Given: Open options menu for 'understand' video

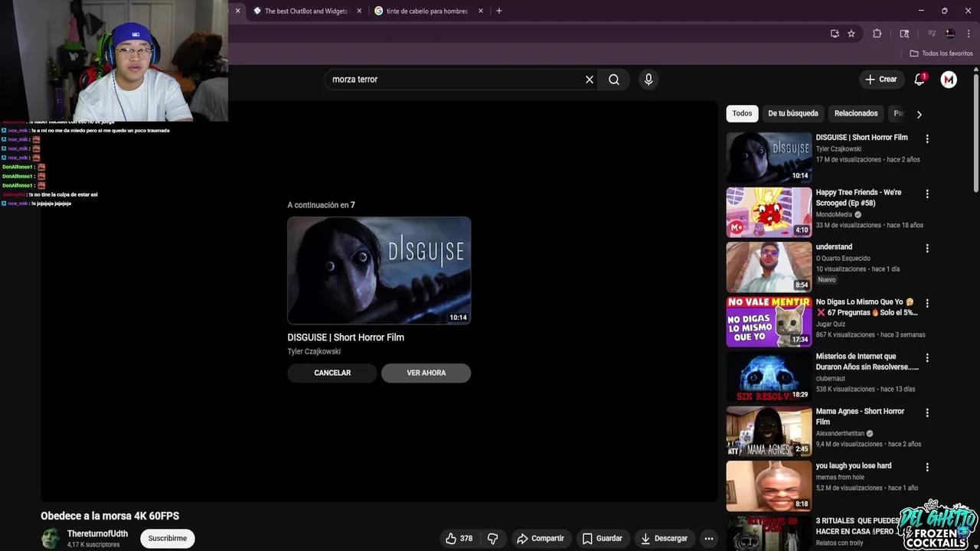Looking at the screenshot, I should coord(927,249).
